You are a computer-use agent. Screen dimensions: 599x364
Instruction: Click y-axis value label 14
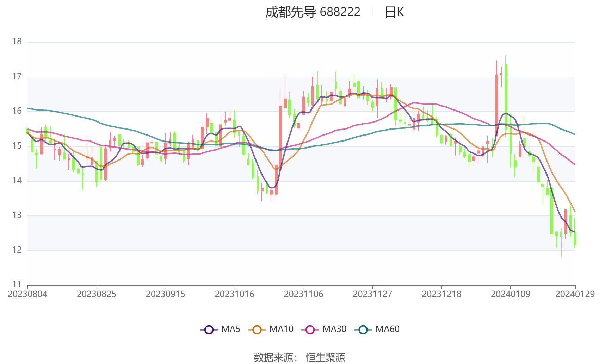[17, 181]
